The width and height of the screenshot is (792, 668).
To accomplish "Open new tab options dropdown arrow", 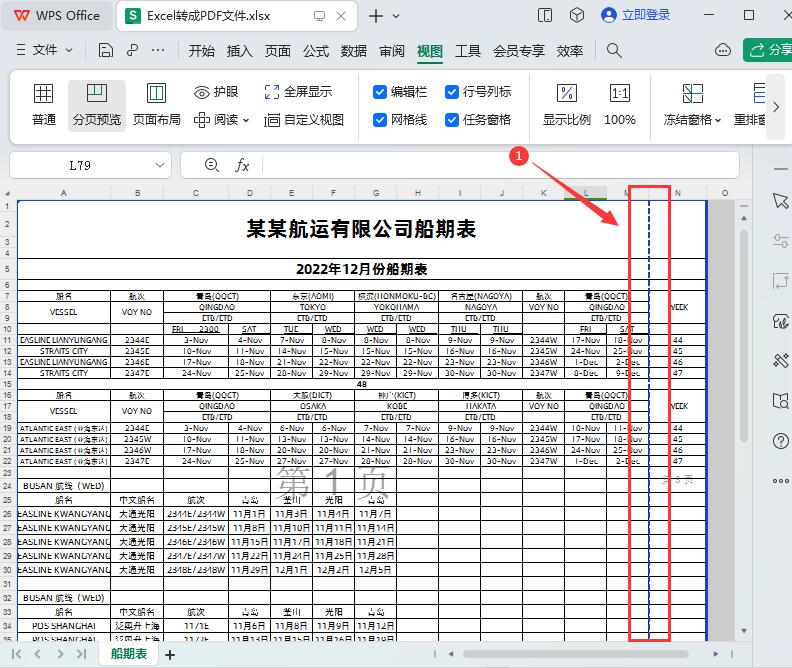I will click(396, 16).
